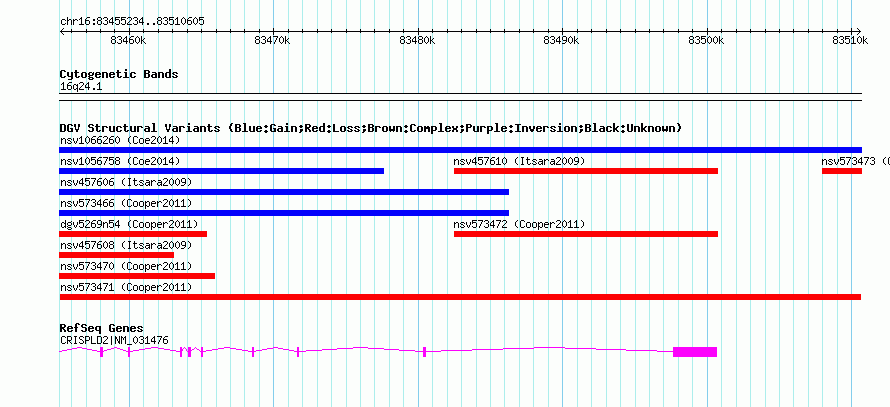This screenshot has width=890, height=407.
Task: Click the CRISPLD2|NM_031476 gene label
Action: 114,340
